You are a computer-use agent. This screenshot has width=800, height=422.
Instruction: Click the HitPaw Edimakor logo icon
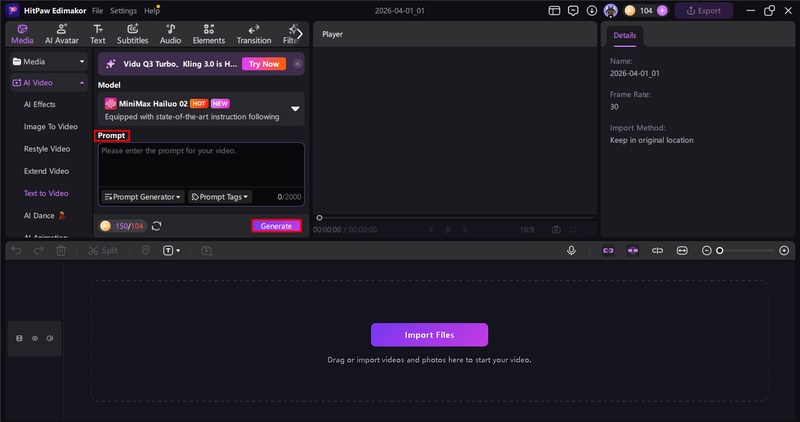[x=12, y=10]
